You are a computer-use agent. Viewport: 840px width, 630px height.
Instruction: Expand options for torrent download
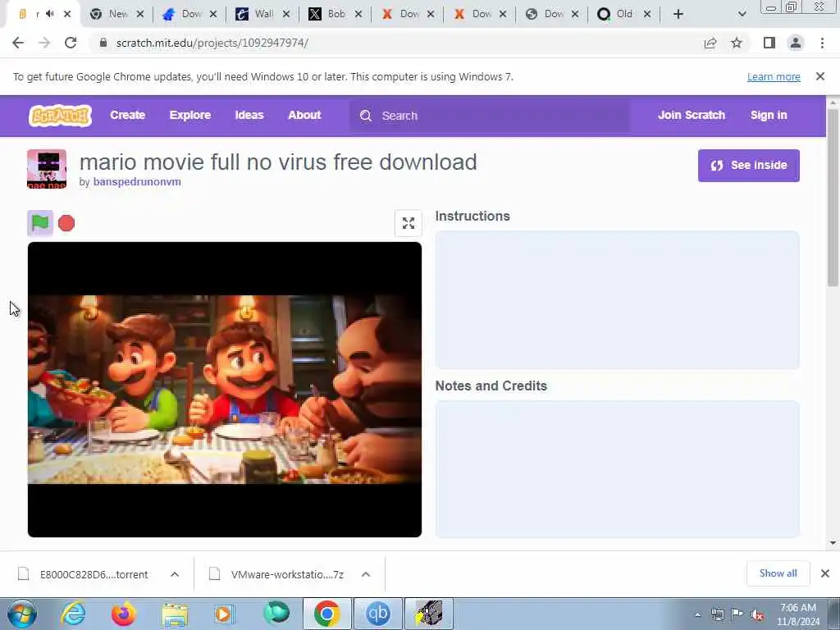point(175,574)
